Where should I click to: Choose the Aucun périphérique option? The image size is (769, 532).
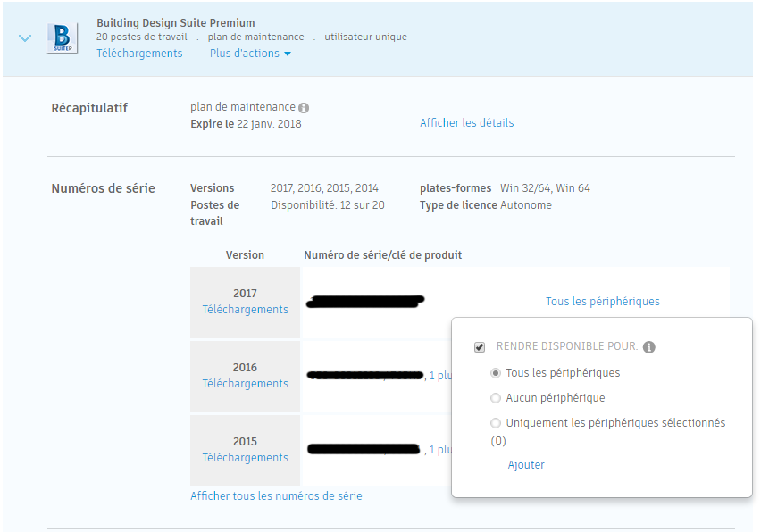pyautogui.click(x=497, y=398)
